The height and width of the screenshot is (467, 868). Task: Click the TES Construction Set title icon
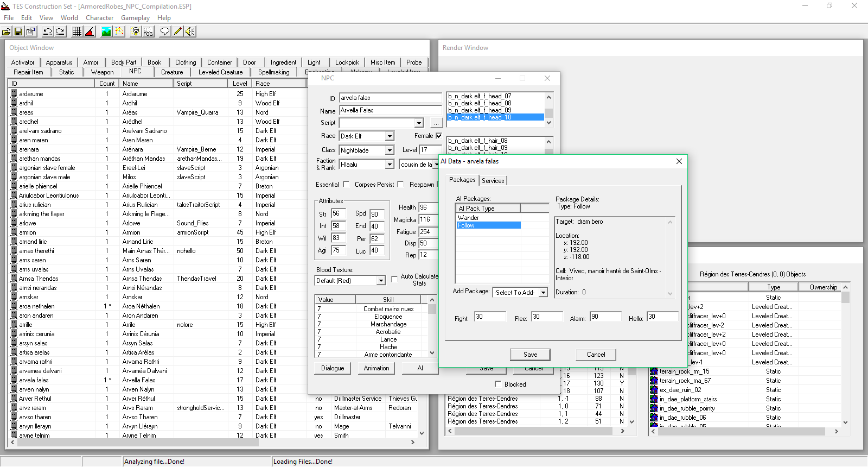(5, 7)
